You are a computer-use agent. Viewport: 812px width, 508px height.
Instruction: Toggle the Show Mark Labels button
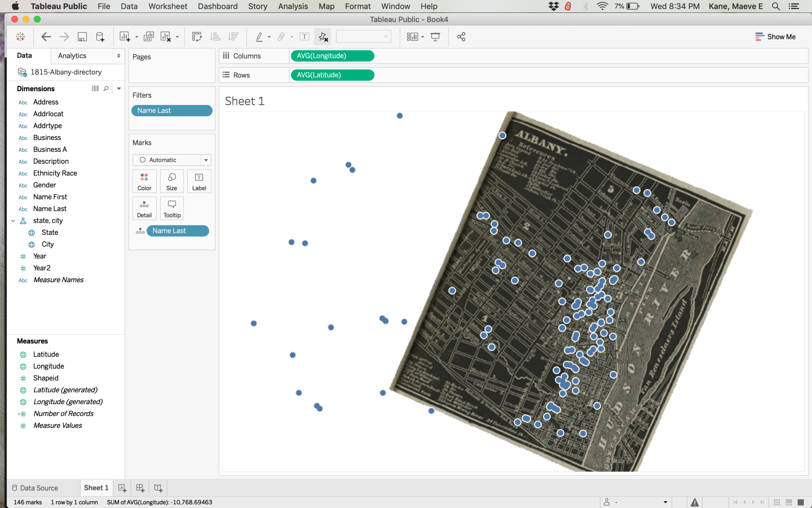coord(304,37)
